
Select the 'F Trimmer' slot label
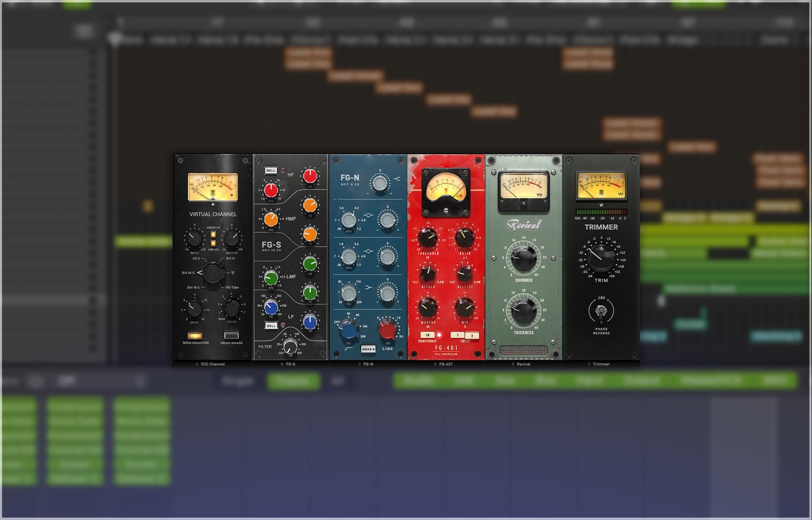point(599,364)
